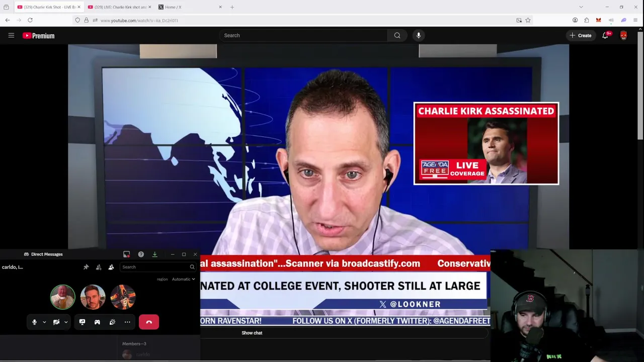The image size is (644, 362).
Task: Open picture-in-picture icon in address bar
Action: (519, 20)
